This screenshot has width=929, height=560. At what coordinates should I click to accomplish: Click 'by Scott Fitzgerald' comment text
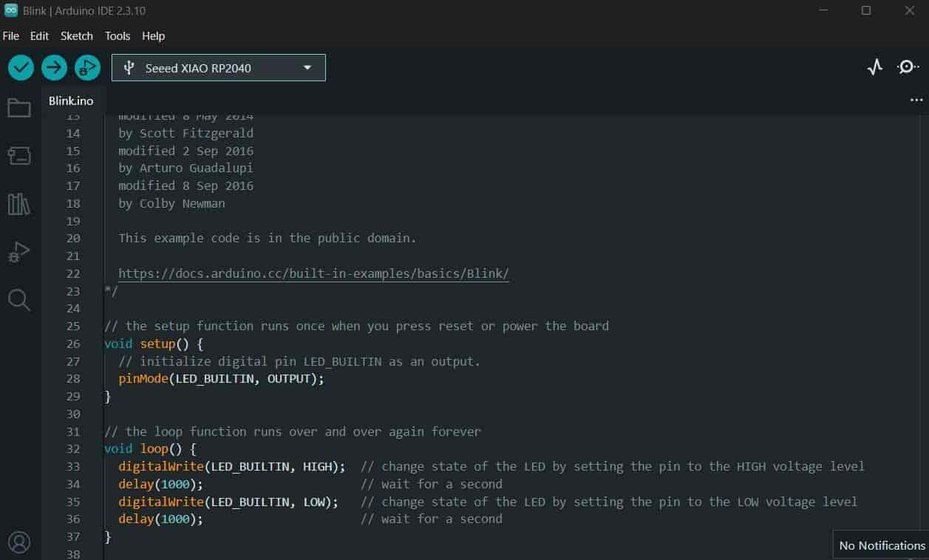pyautogui.click(x=186, y=133)
